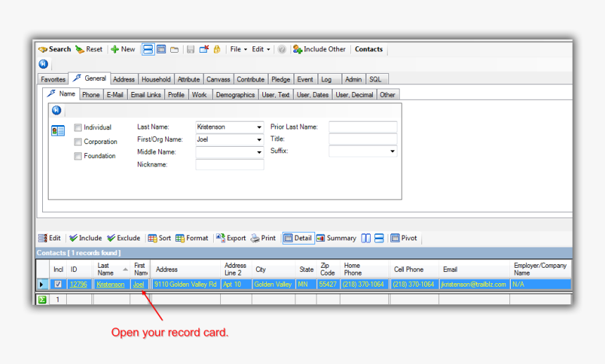Click the Search toolbar button
Screen dimensions: 605x364
pyautogui.click(x=55, y=49)
